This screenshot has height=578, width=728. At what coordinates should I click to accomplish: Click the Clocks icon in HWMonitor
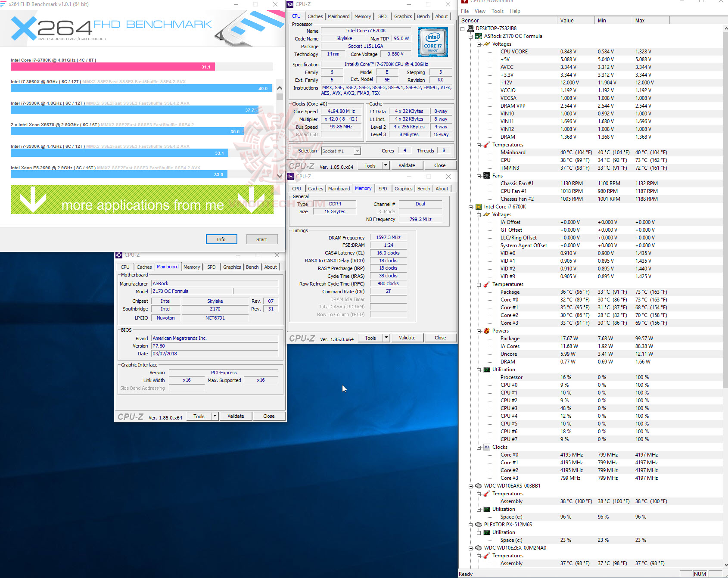pyautogui.click(x=487, y=447)
